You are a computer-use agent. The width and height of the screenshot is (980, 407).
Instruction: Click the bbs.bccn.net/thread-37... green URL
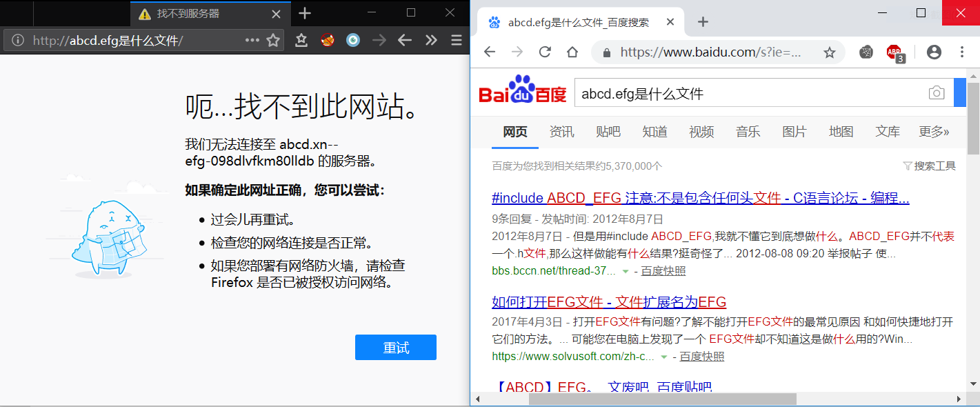click(554, 271)
